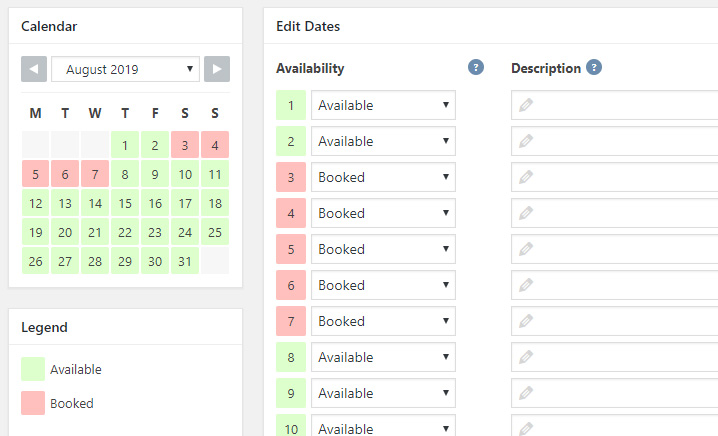Go to next month in calendar
The height and width of the screenshot is (436, 718).
click(x=217, y=69)
